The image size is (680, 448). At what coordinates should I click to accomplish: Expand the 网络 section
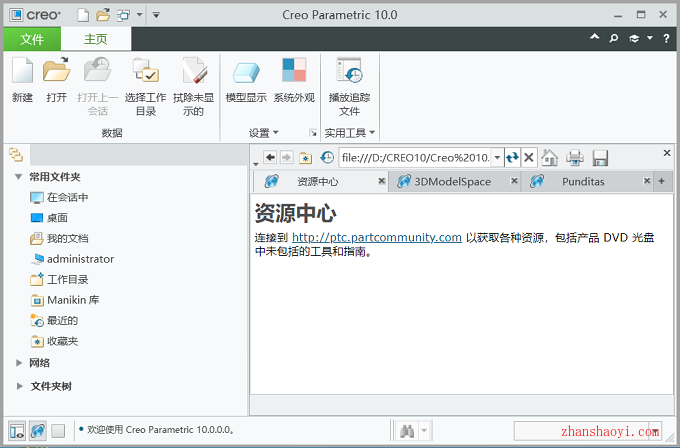[x=19, y=363]
